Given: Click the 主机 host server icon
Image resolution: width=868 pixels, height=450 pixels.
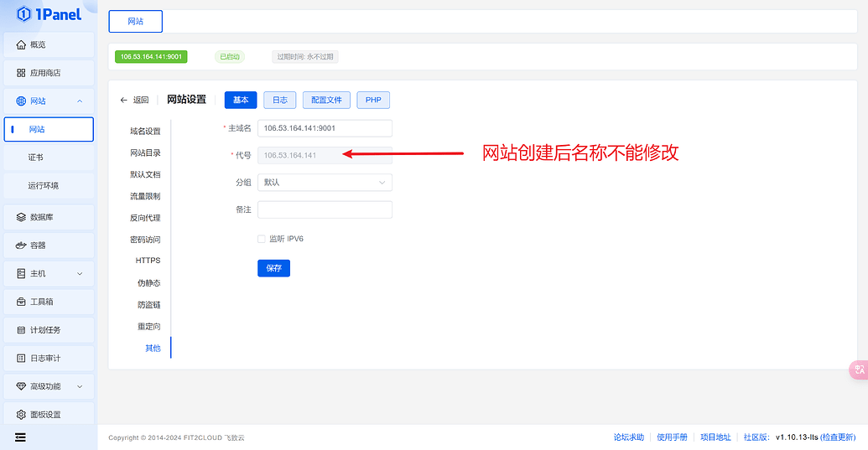Looking at the screenshot, I should 21,274.
